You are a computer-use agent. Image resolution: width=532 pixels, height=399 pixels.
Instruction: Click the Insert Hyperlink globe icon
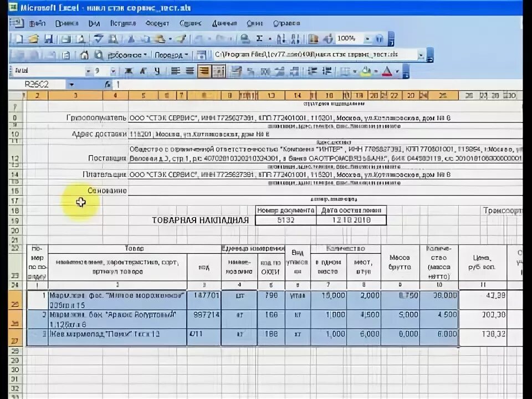[x=244, y=39]
